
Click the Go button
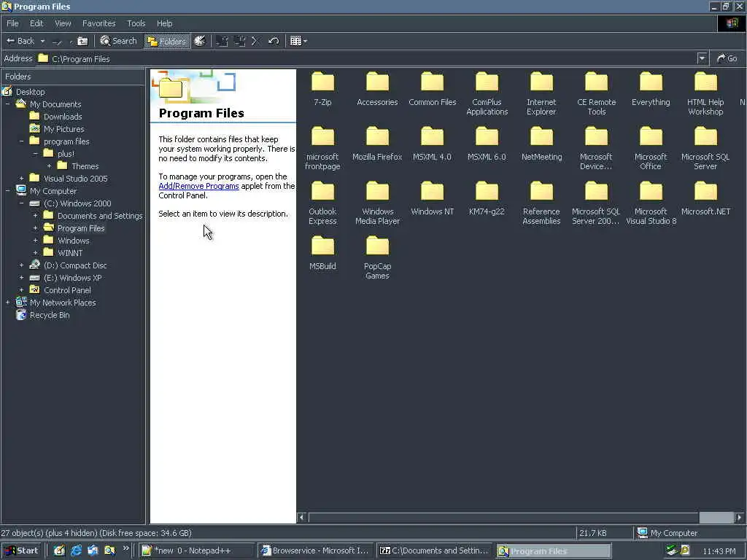(x=727, y=58)
